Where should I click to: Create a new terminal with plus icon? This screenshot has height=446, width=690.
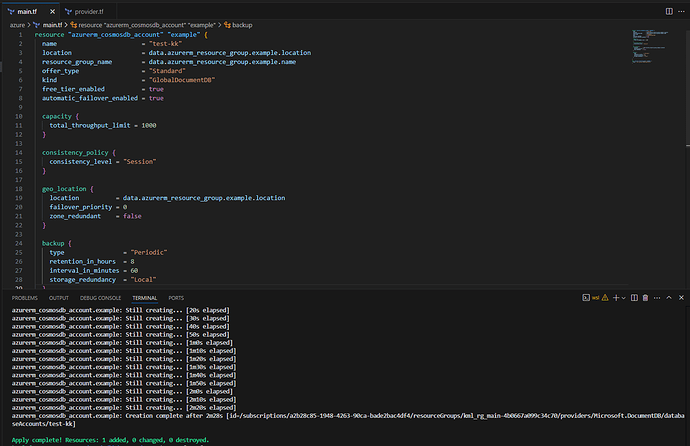(x=616, y=298)
